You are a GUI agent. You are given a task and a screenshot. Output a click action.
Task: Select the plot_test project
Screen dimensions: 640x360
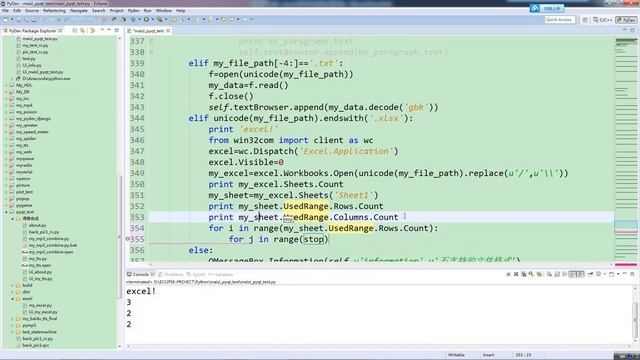(24, 192)
